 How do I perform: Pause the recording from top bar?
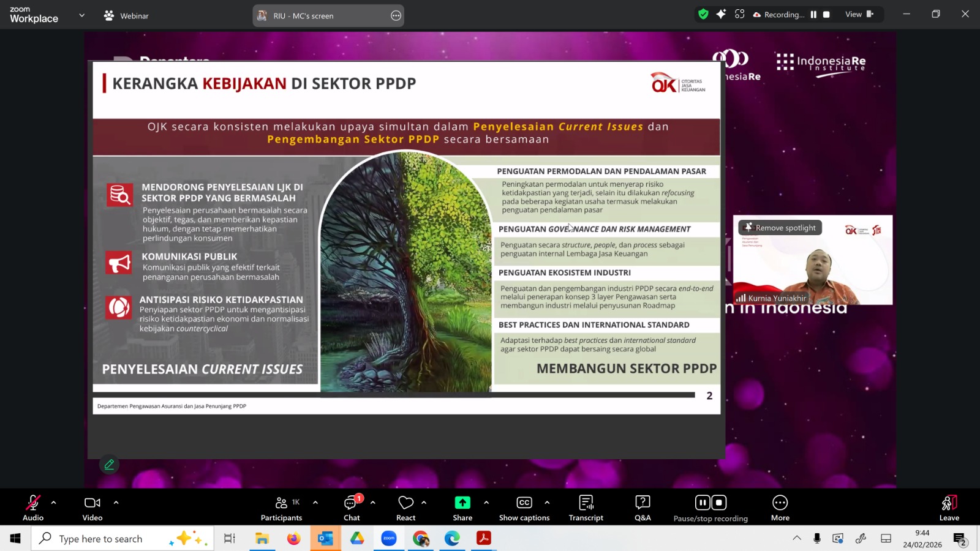(x=813, y=15)
